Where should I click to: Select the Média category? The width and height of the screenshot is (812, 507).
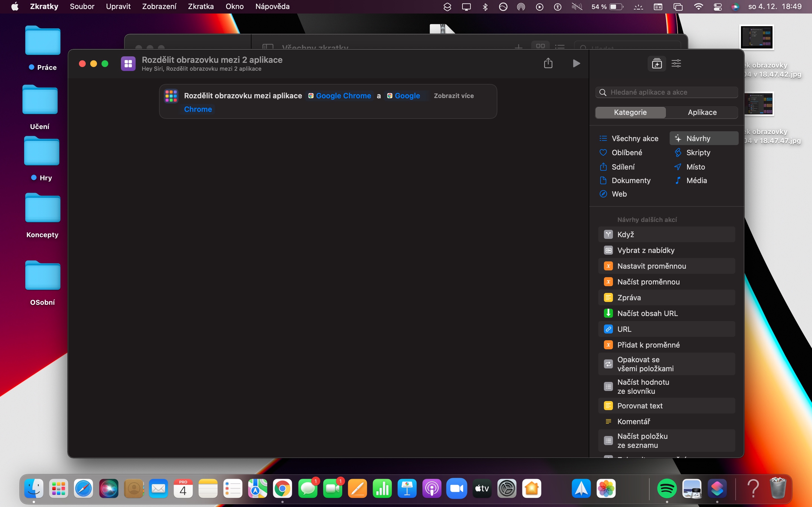pyautogui.click(x=696, y=180)
